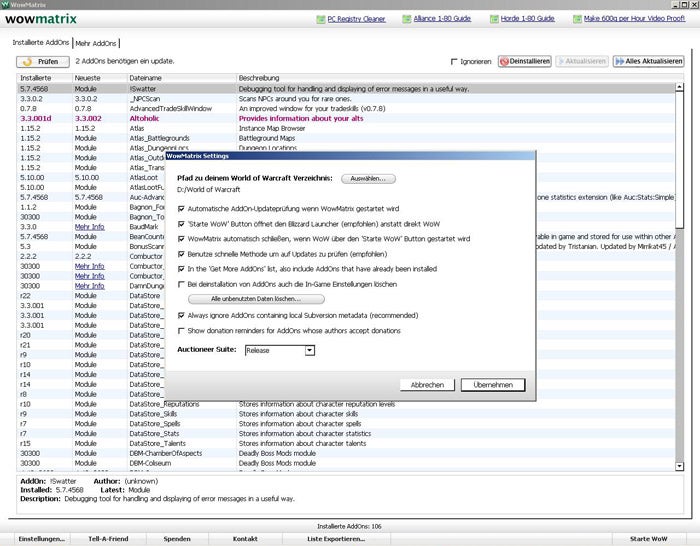Viewport: 700px width, 546px height.
Task: Click the PC Registry Cleaner link icon
Action: 321,19
